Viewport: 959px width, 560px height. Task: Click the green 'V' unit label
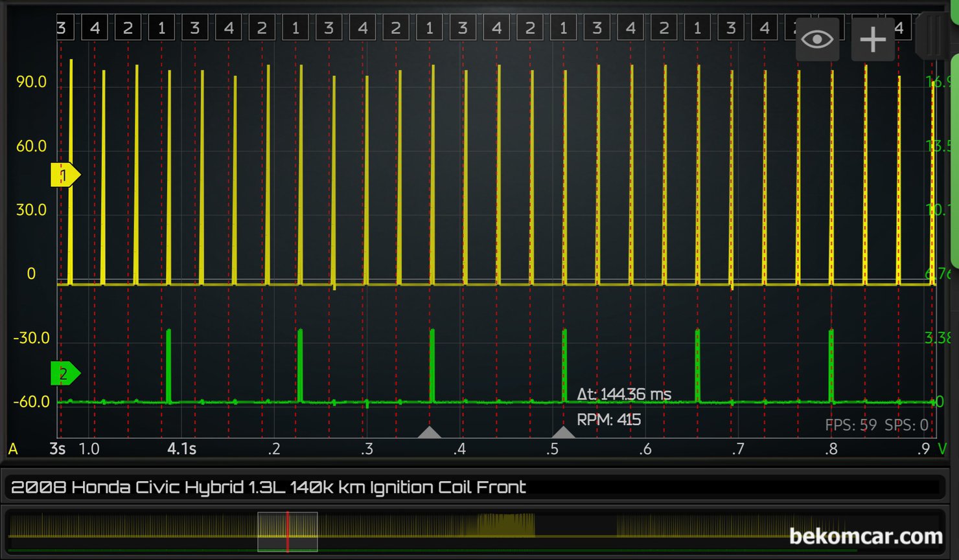(x=943, y=449)
